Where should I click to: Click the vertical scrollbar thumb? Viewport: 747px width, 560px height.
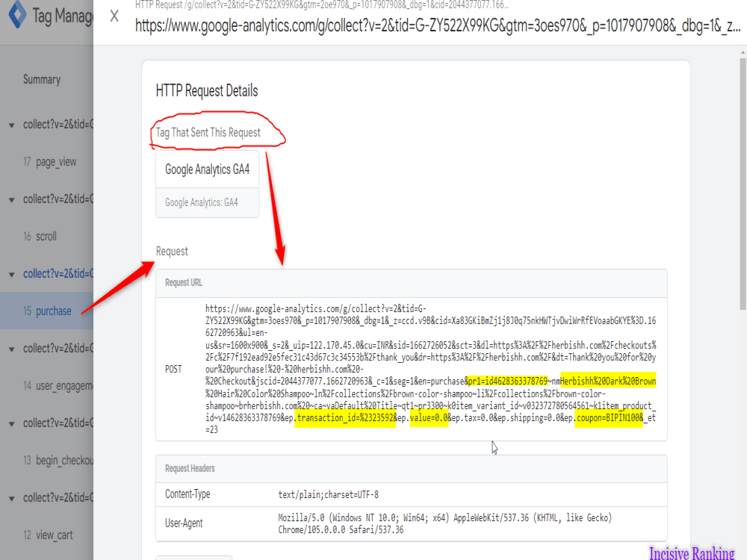(743, 184)
